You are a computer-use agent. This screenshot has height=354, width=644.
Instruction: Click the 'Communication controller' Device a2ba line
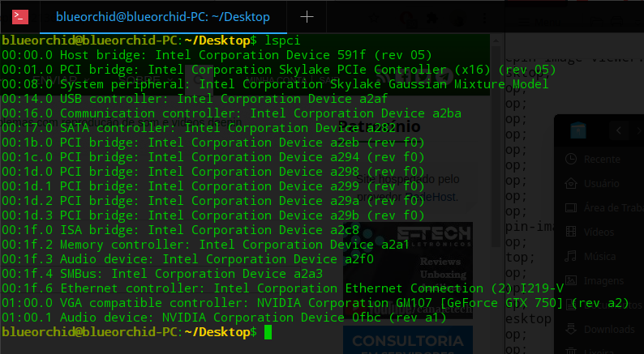[231, 113]
